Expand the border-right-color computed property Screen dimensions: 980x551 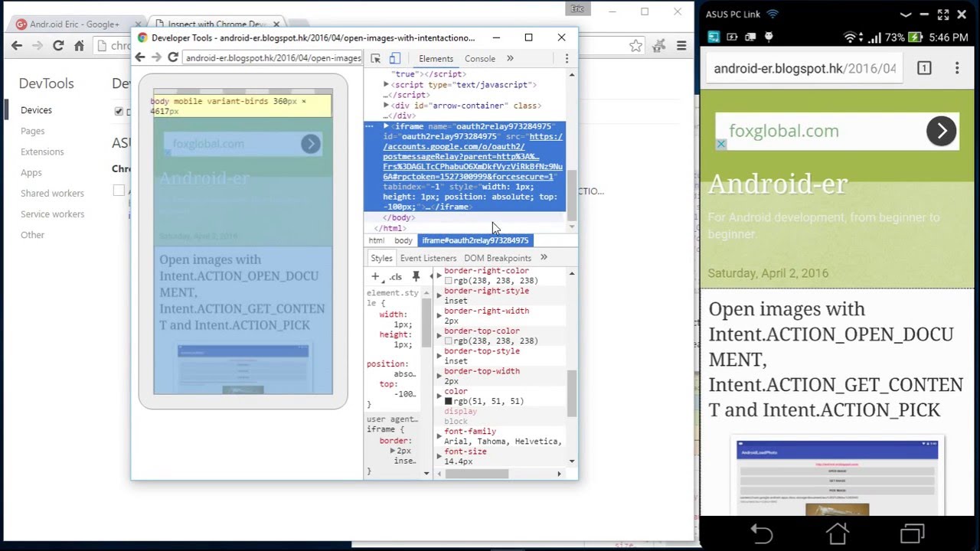439,275
